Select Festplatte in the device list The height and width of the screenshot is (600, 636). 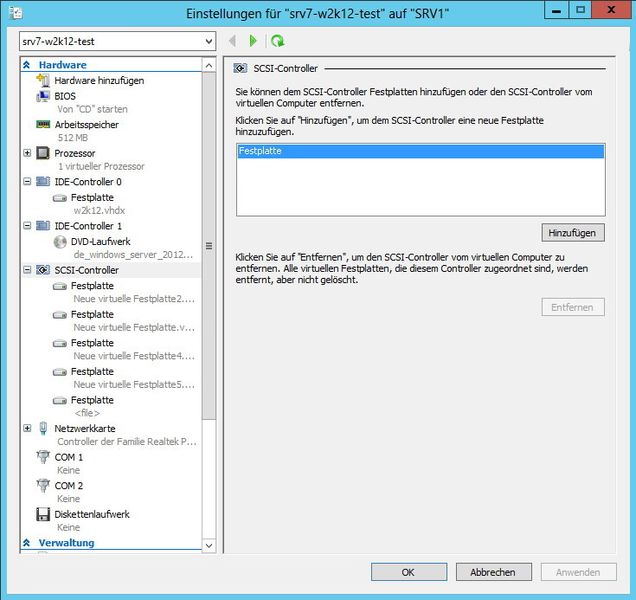pyautogui.click(x=421, y=151)
